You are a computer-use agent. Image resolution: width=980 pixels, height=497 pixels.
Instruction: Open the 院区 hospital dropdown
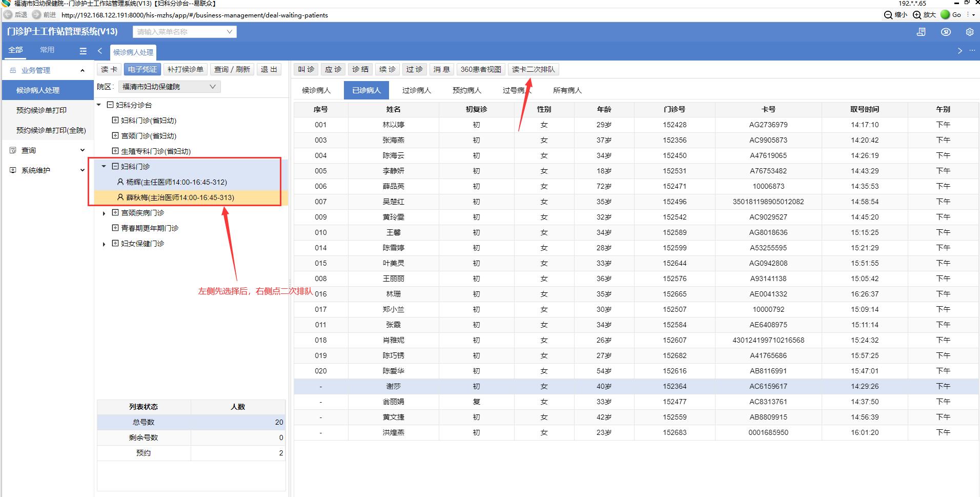(x=169, y=87)
